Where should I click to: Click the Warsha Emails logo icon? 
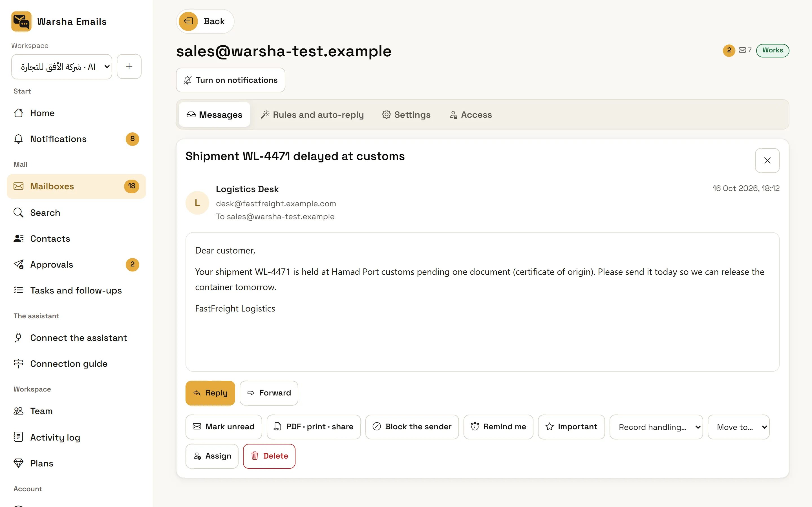[x=21, y=21]
